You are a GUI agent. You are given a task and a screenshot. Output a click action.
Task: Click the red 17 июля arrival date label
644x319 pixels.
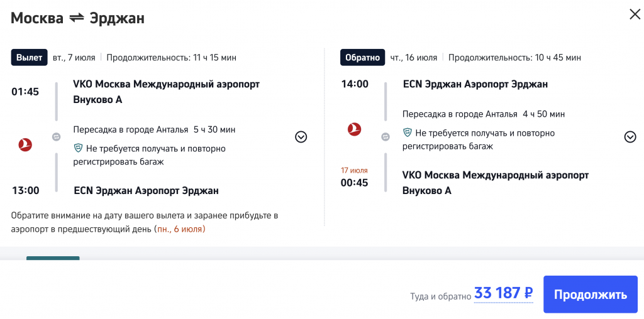click(x=355, y=170)
